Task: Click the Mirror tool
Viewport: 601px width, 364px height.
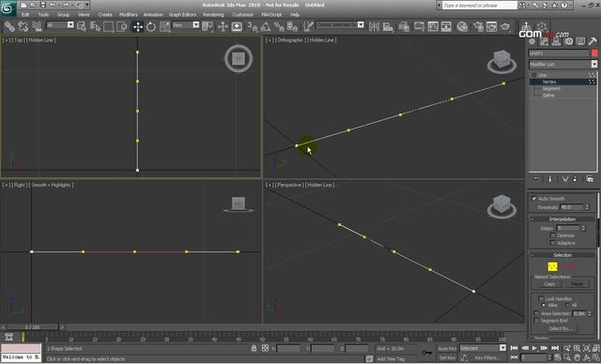Action: [x=374, y=26]
